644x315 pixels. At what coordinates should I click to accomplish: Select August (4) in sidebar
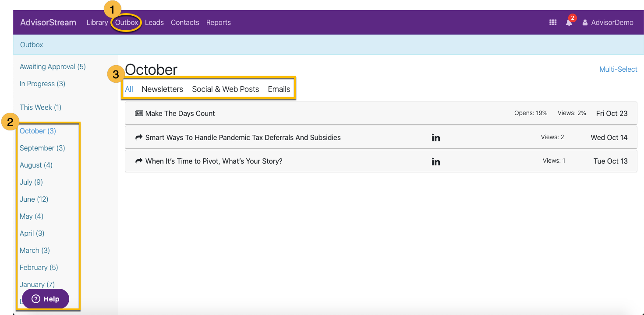(36, 165)
